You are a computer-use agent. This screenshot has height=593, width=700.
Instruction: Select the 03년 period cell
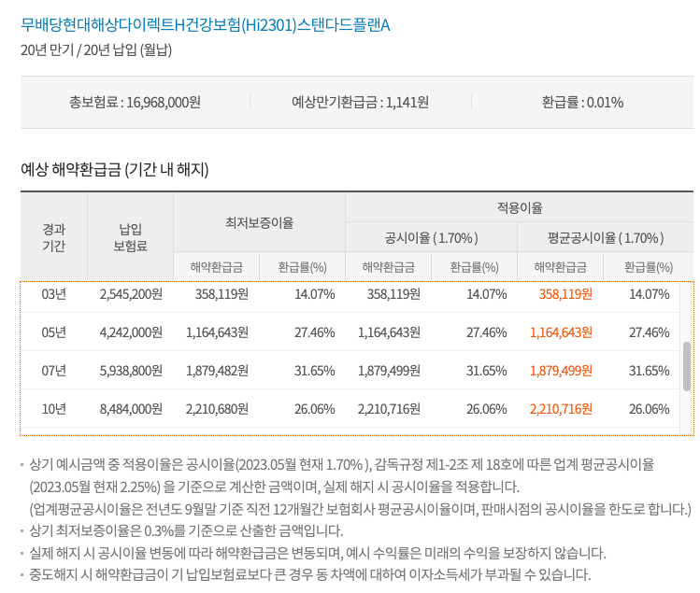click(x=54, y=294)
